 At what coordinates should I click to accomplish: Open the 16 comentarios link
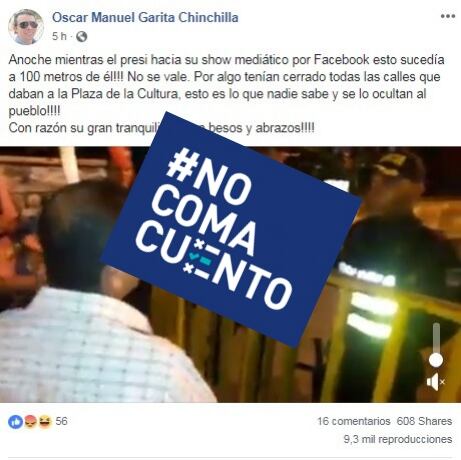[x=353, y=421]
